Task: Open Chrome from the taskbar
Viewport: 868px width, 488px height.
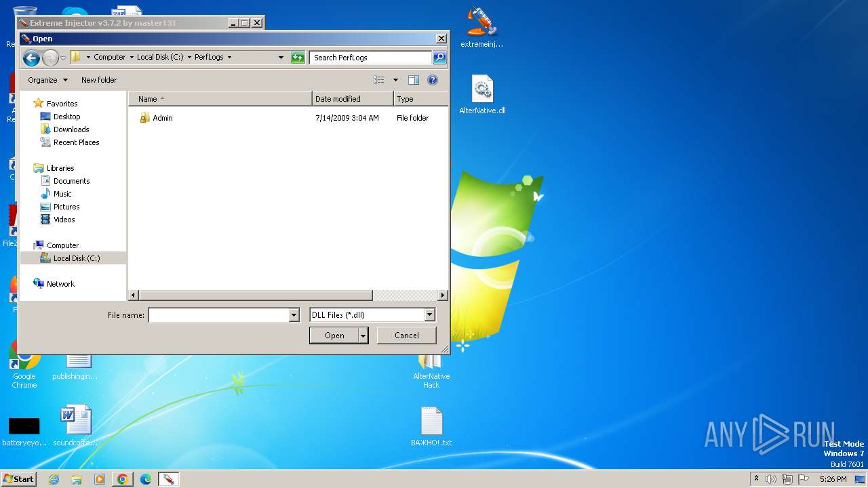Action: point(123,479)
